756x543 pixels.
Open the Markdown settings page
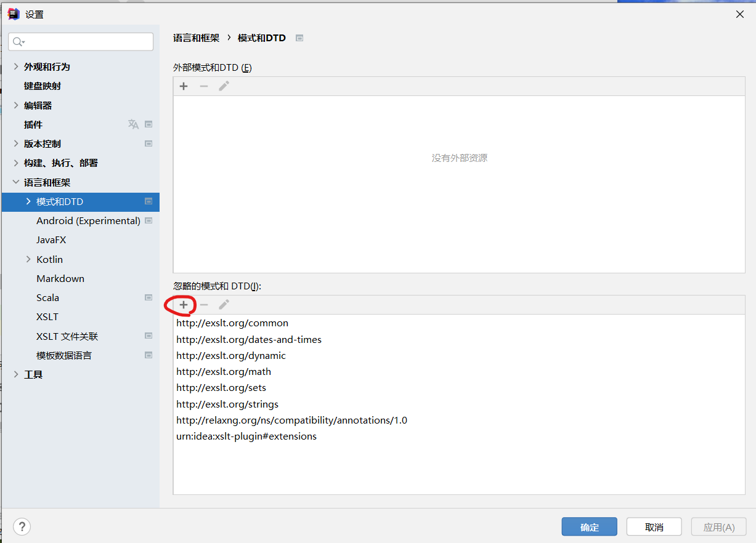(60, 278)
